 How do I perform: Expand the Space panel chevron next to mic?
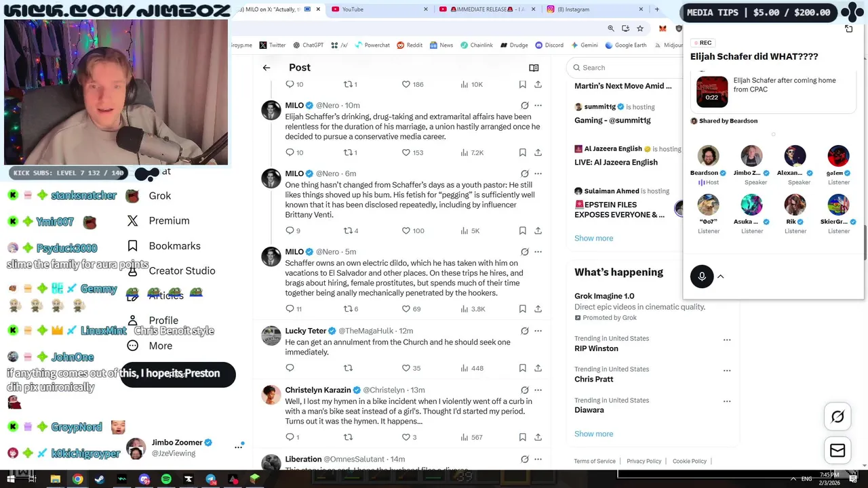(721, 277)
